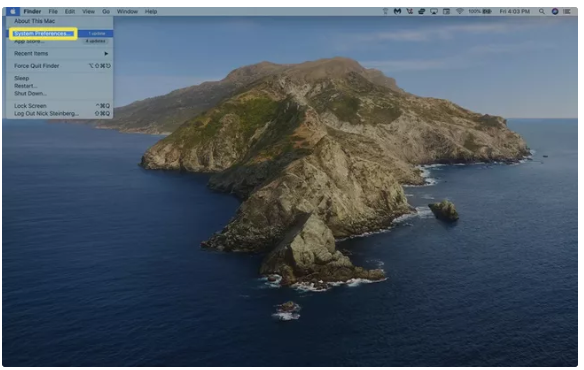Click the menu bar icon right of Malwarebytes

pos(410,12)
